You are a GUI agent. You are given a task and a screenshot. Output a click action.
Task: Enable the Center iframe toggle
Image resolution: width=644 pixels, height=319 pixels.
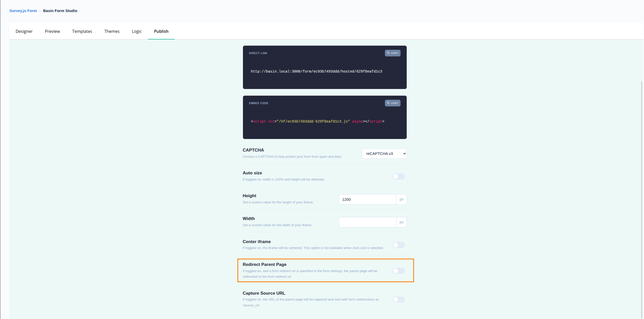tap(399, 245)
